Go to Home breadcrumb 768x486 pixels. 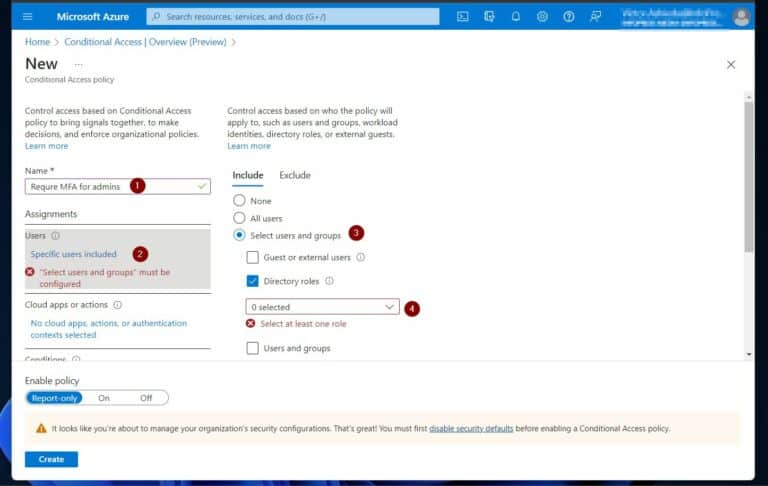coord(37,42)
